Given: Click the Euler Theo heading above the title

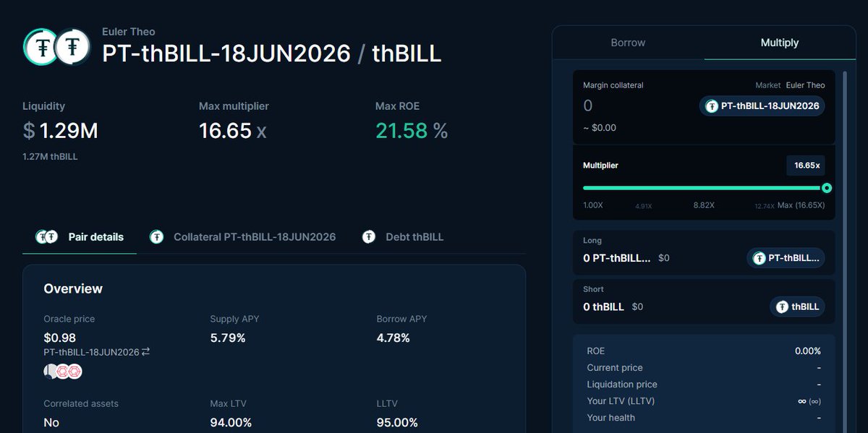Looking at the screenshot, I should tap(129, 32).
